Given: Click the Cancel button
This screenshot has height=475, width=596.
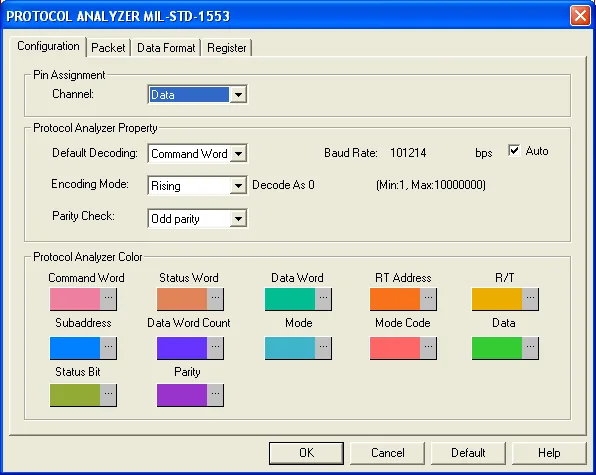Looking at the screenshot, I should pos(388,453).
